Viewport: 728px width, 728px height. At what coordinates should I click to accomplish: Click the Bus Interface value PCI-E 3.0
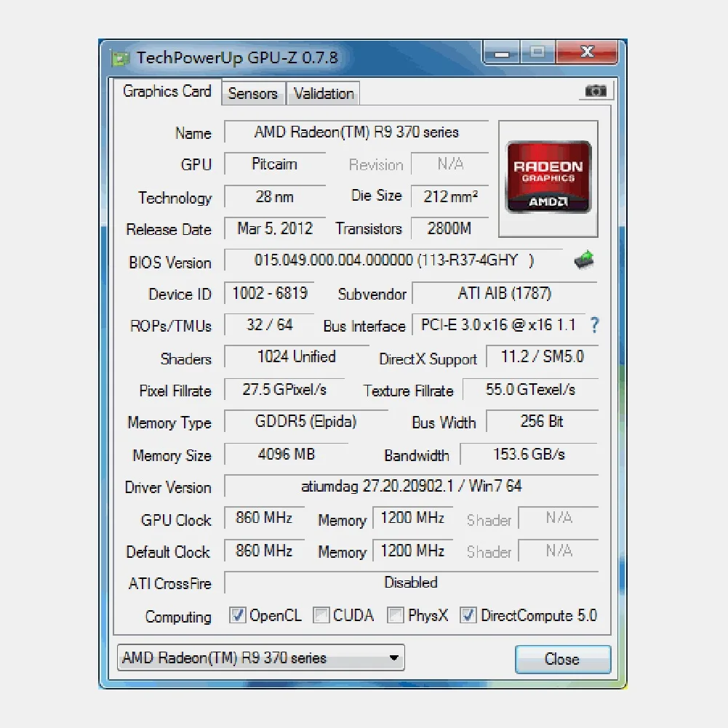coord(499,324)
